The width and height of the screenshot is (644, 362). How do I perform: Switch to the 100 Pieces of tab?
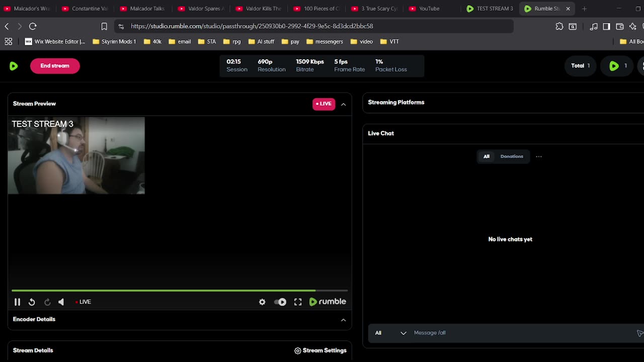coord(317,9)
